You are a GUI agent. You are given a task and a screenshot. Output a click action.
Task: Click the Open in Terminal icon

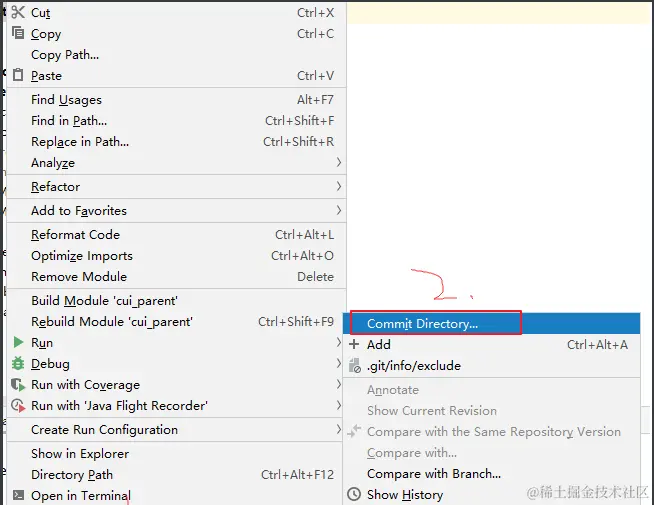18,495
